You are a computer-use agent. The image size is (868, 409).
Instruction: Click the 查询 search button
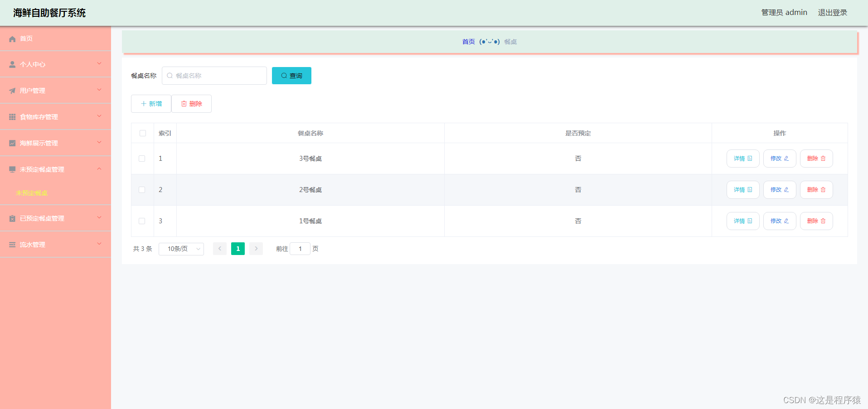coord(291,76)
